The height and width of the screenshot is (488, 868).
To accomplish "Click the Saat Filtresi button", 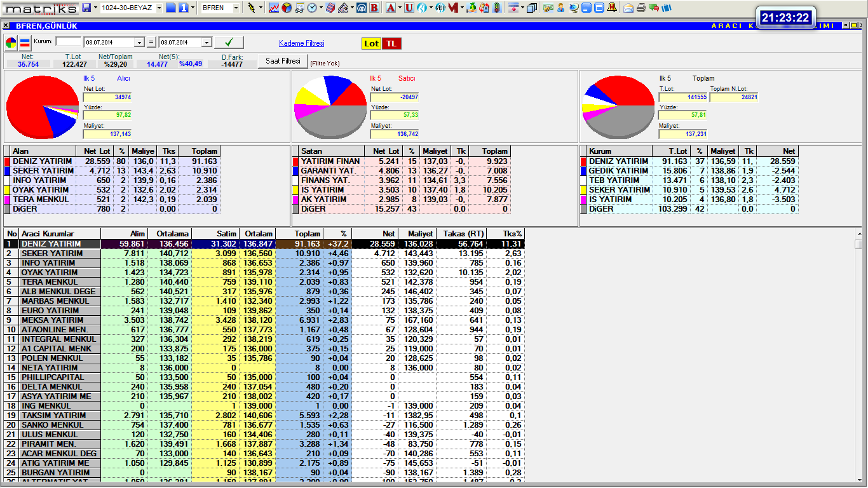I will tap(283, 61).
